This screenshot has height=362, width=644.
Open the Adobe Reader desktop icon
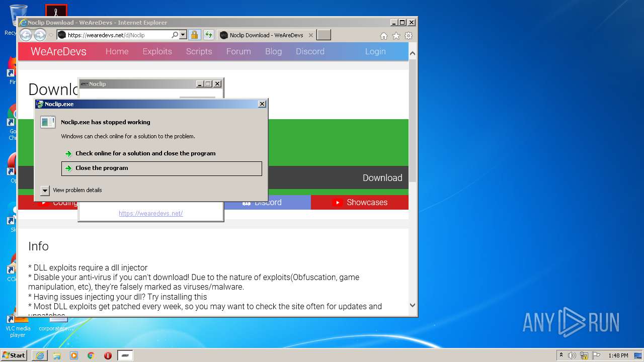[x=56, y=11]
